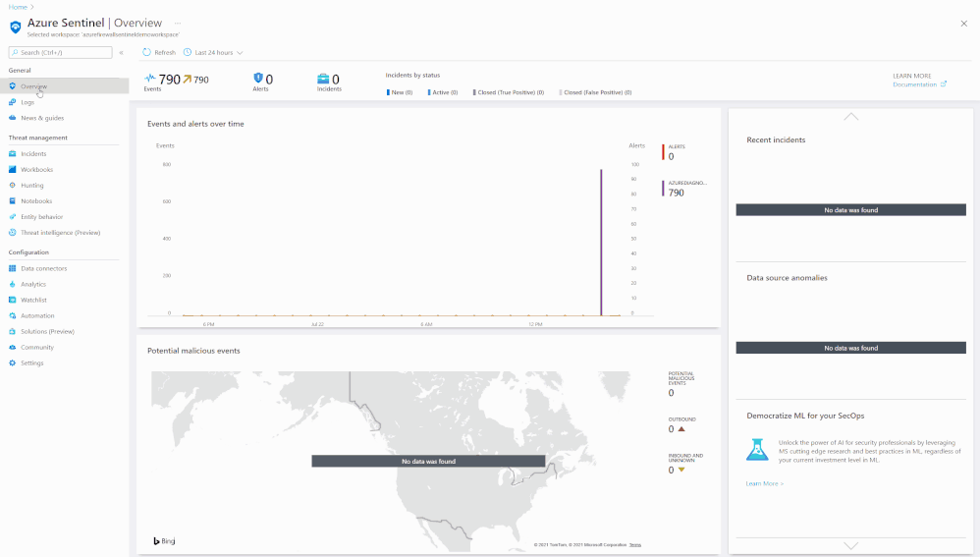Click Inbound and Unknown 0 indicator
The height and width of the screenshot is (557, 980).
pos(685,464)
